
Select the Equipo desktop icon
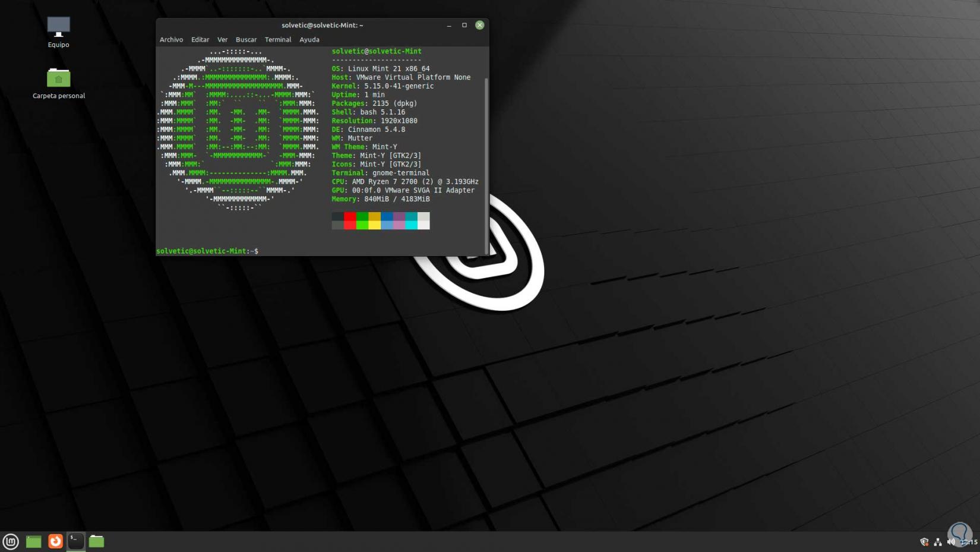58,32
